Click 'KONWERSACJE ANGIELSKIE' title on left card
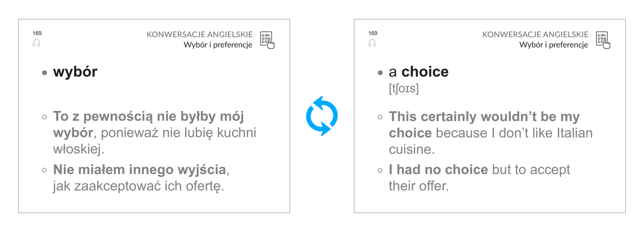The width and height of the screenshot is (644, 232). tap(199, 34)
